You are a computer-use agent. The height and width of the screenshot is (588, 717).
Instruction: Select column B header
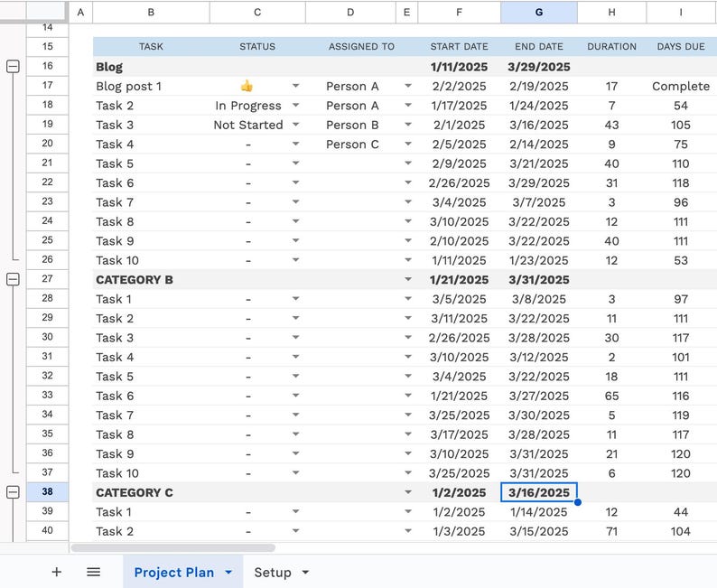click(151, 13)
